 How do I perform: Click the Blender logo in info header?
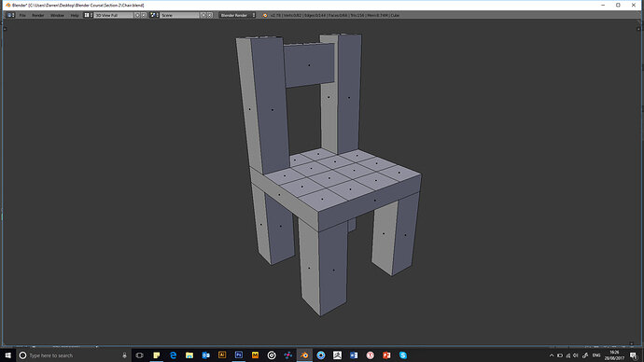[265, 15]
